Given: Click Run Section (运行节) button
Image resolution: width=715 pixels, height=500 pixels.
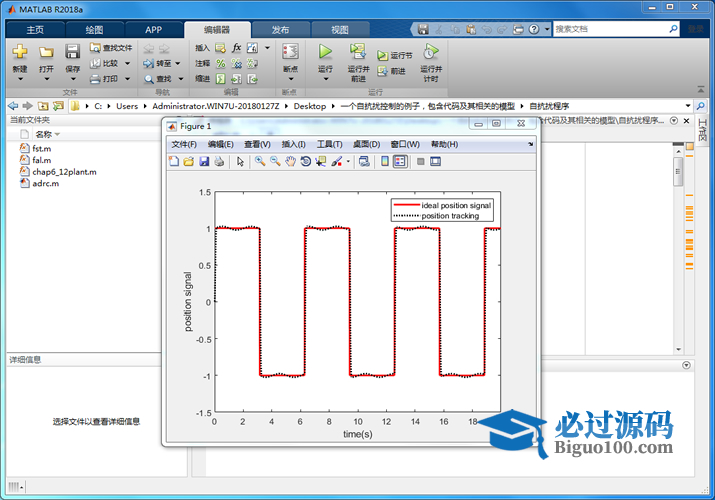Looking at the screenshot, I should coord(395,55).
